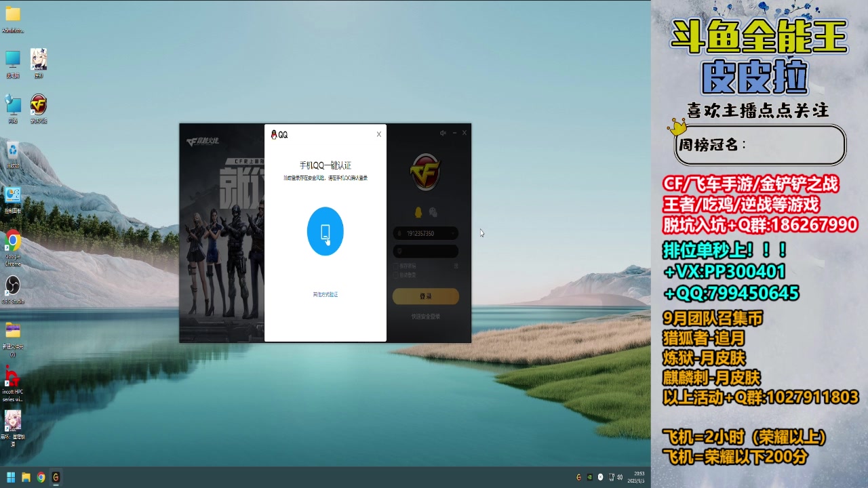
Task: Click the 快速安全登录 link in launcher
Action: (425, 317)
